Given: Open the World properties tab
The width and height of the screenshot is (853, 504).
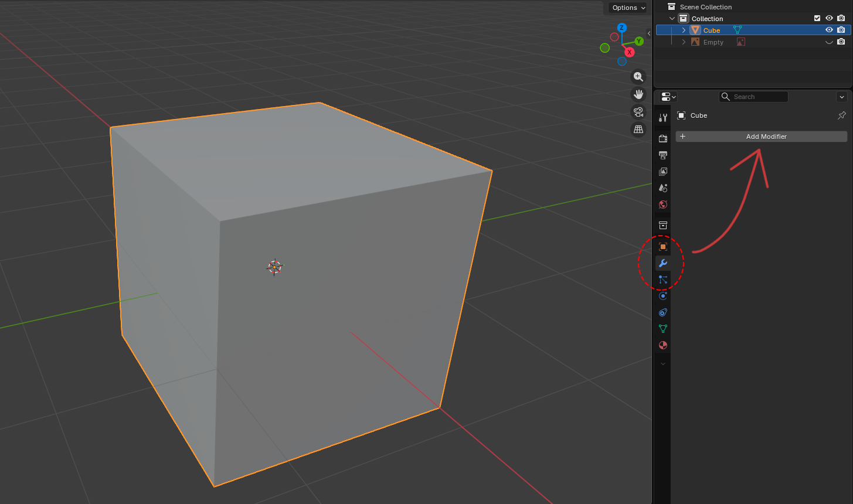Looking at the screenshot, I should tap(663, 205).
